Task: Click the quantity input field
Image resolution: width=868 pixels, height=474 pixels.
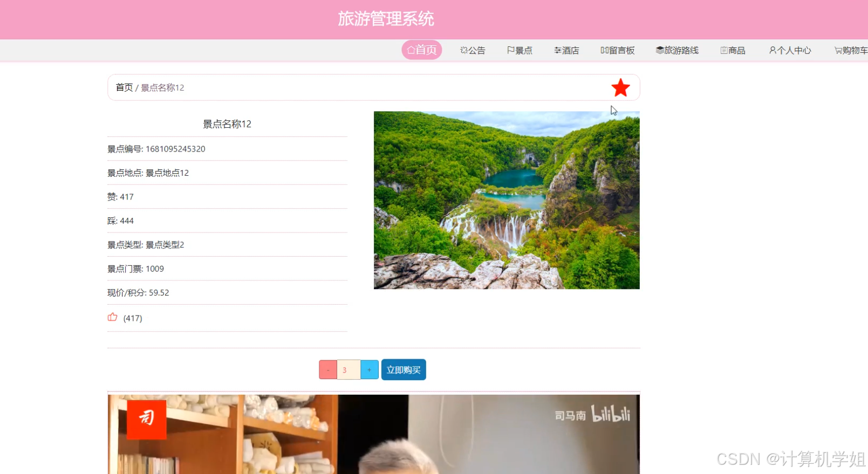Action: point(348,370)
